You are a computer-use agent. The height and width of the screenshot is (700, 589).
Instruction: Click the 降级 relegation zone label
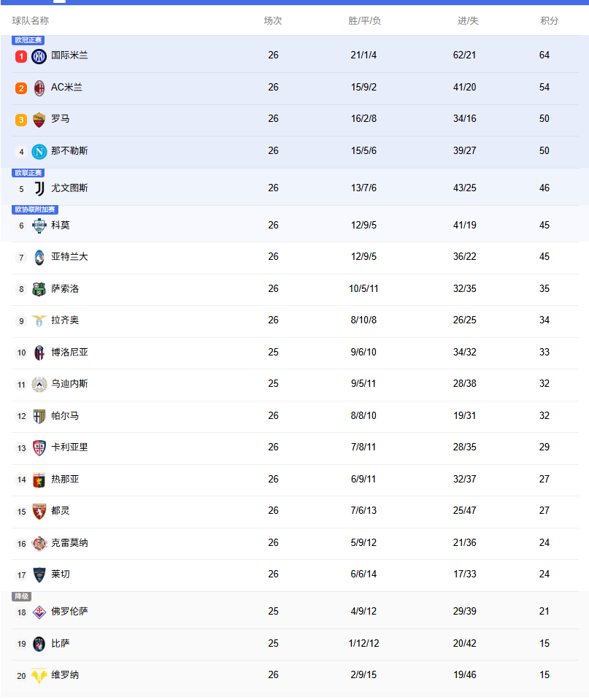(x=22, y=596)
